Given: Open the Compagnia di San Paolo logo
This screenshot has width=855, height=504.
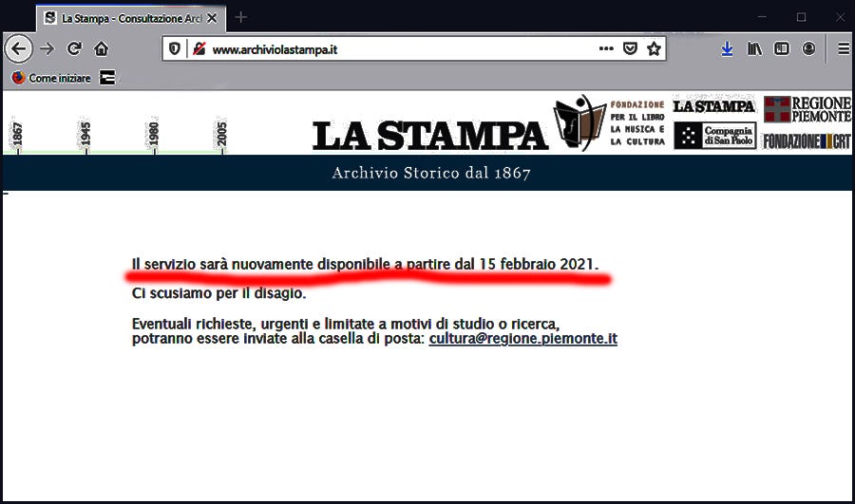Looking at the screenshot, I should click(714, 136).
